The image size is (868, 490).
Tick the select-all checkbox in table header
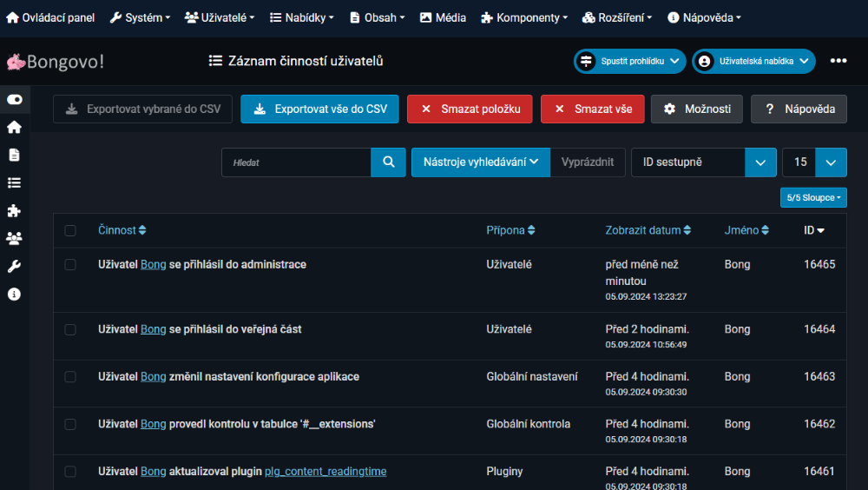[70, 231]
